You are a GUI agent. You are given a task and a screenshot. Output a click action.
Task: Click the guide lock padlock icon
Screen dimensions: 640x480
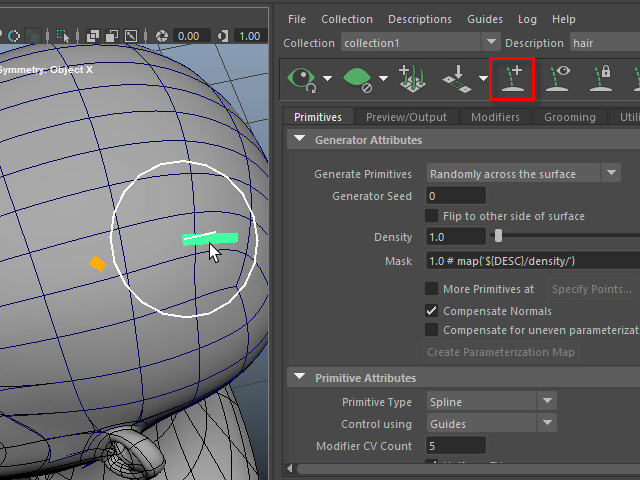(x=601, y=78)
